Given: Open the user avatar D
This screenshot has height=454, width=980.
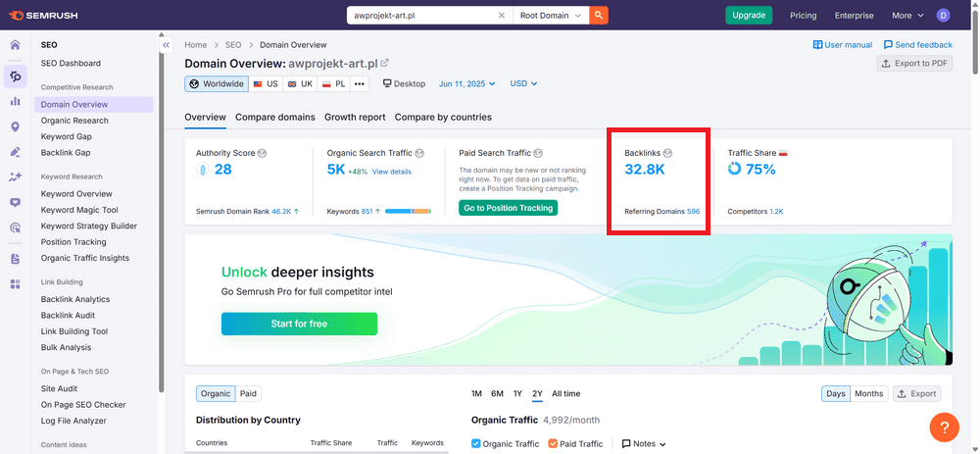Looking at the screenshot, I should (x=943, y=16).
